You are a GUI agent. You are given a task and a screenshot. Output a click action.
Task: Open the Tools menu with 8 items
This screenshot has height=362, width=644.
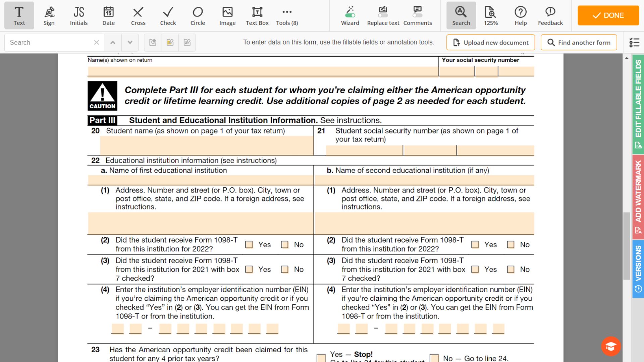click(x=287, y=15)
